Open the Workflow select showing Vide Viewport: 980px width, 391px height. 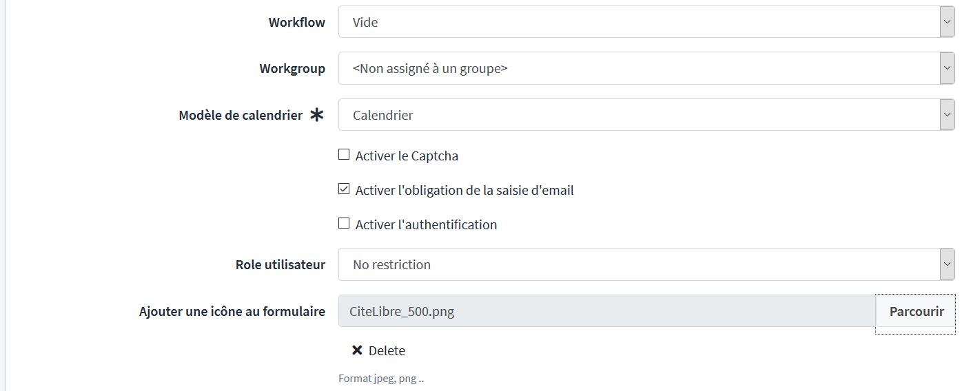point(637,22)
